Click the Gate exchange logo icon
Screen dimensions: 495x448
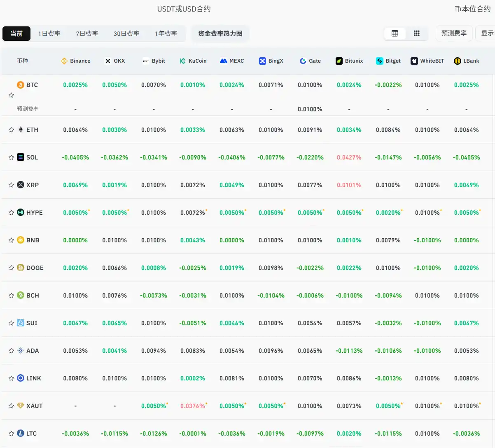(x=303, y=61)
